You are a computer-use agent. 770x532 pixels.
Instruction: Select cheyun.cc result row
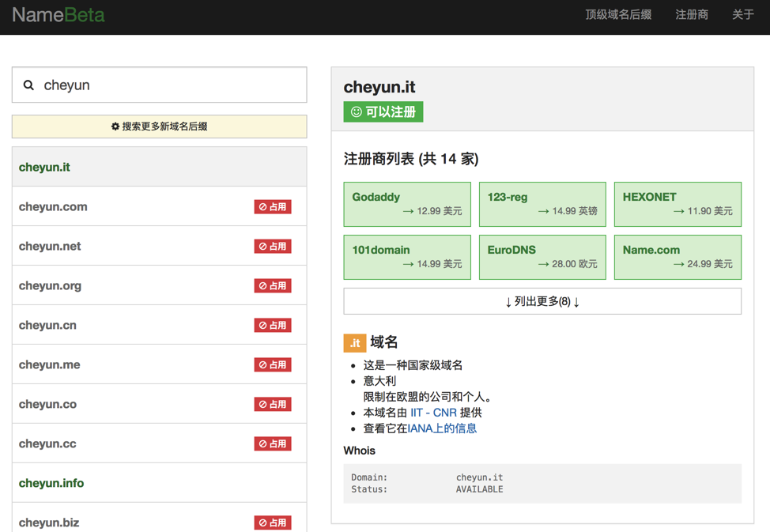point(160,443)
